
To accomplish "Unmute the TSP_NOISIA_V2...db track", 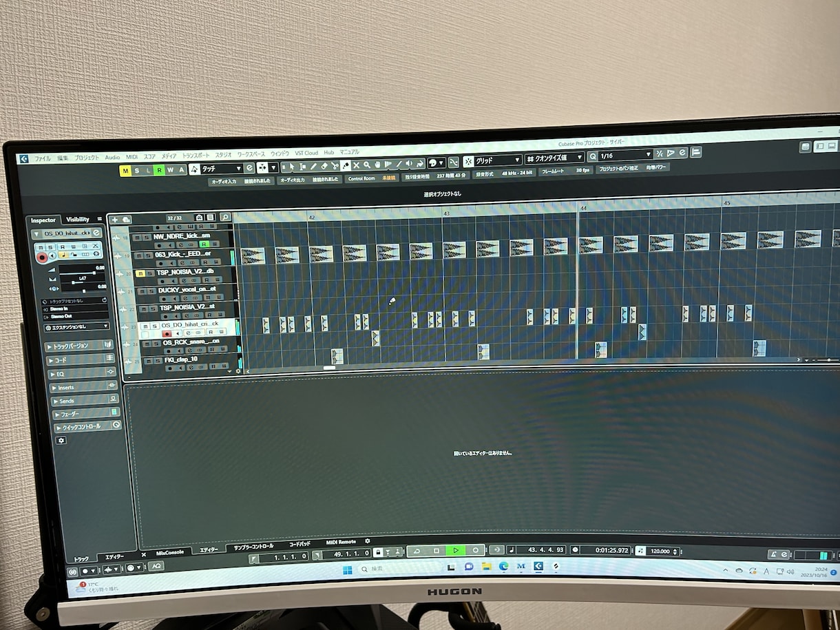I will [140, 273].
